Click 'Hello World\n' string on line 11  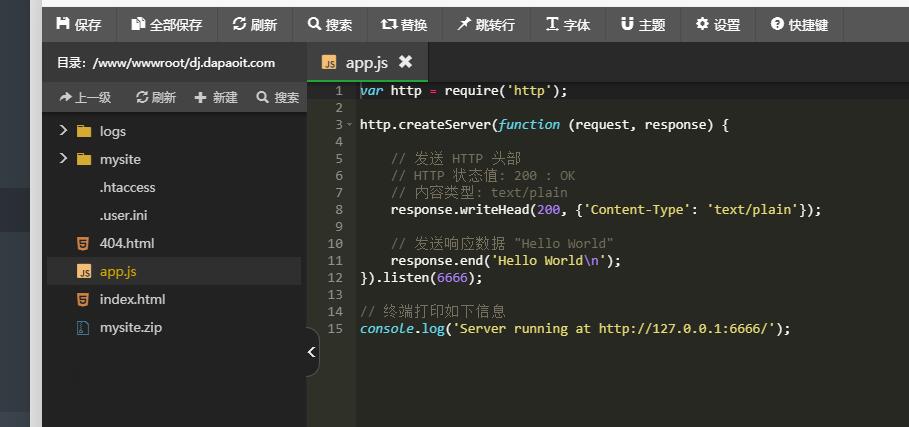point(548,260)
